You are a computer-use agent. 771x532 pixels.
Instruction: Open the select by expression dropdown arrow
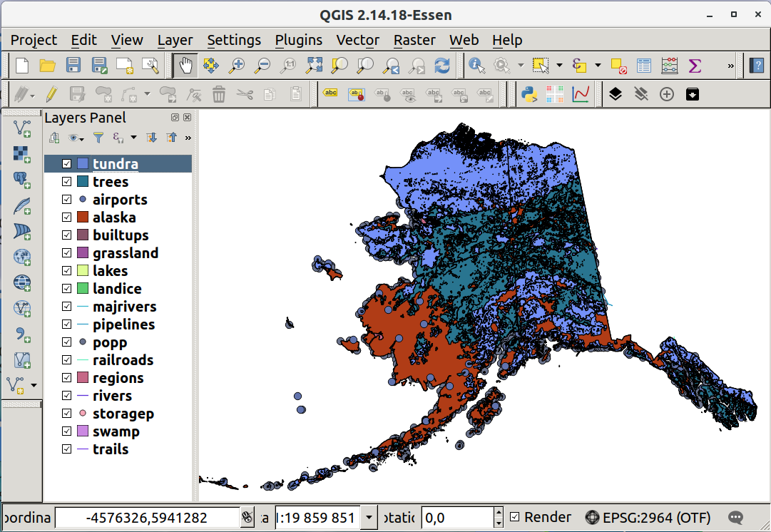point(598,65)
